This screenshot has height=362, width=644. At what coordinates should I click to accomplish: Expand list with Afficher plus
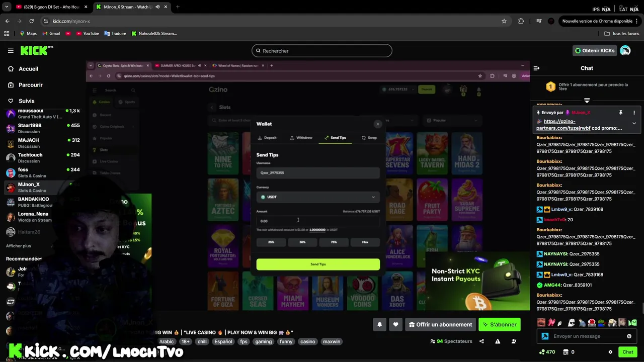pos(19,246)
